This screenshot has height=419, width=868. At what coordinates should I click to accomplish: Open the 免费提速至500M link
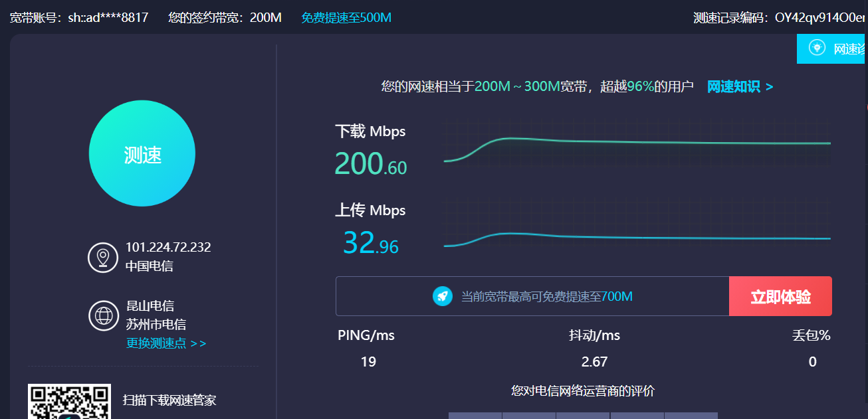[x=346, y=17]
